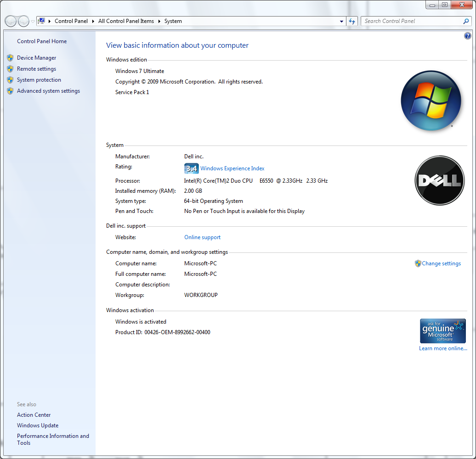Click the View basic information heading

point(177,45)
